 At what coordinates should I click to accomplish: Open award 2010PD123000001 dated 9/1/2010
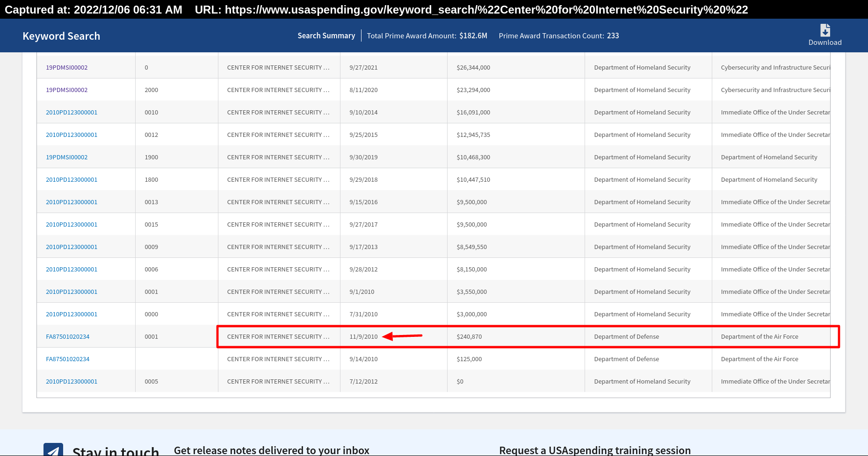(x=72, y=292)
